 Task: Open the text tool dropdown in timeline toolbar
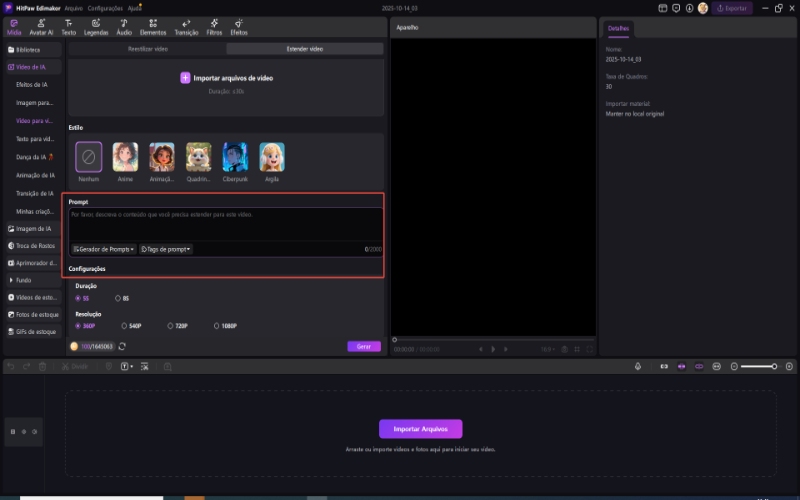coord(127,366)
